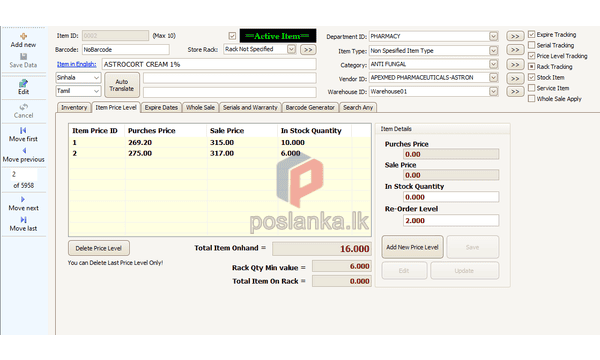Open the Department ID dropdown
Image resolution: width=600 pixels, height=360 pixels.
click(x=494, y=36)
